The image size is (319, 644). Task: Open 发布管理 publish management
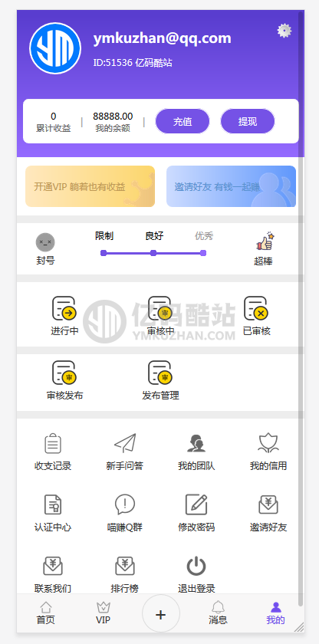160,380
